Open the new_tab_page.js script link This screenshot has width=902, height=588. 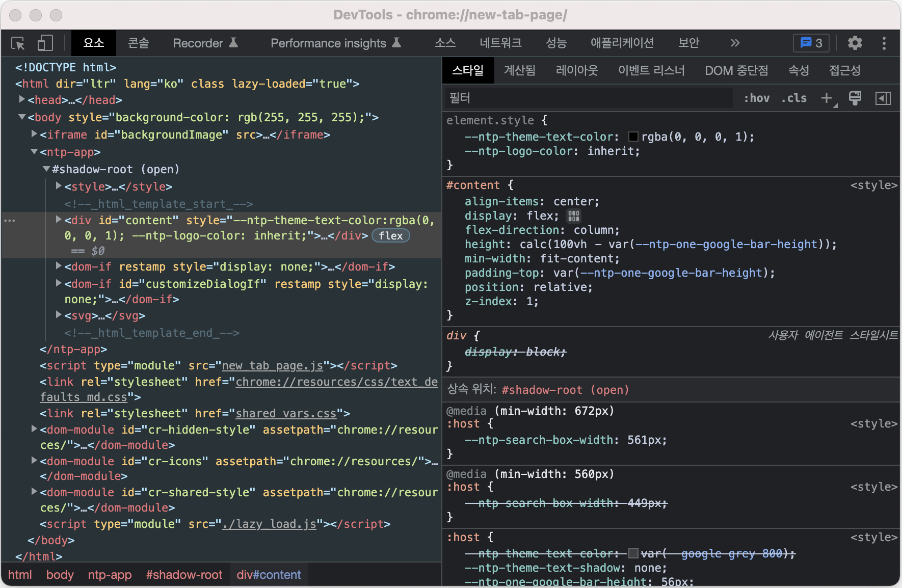[273, 365]
